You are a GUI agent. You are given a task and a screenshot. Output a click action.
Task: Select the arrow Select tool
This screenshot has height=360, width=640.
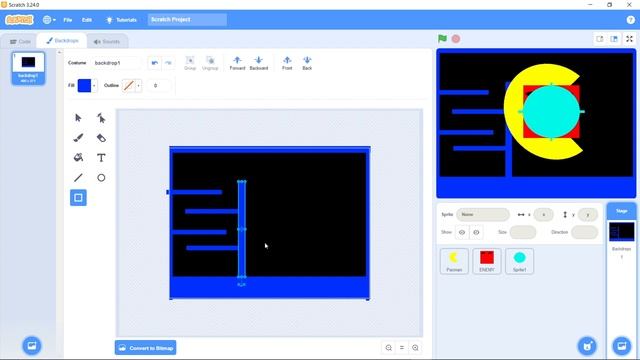tap(78, 118)
